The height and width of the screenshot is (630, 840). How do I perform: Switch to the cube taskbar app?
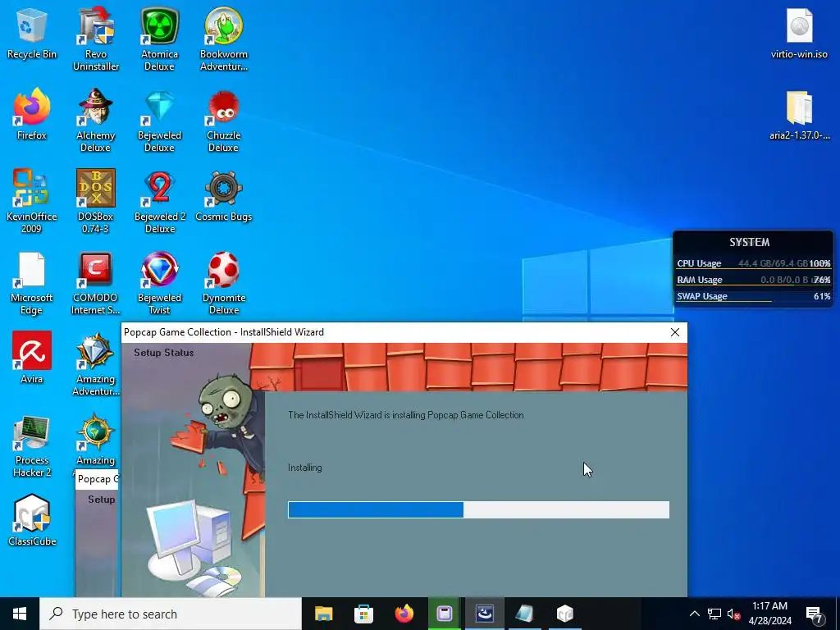564,614
